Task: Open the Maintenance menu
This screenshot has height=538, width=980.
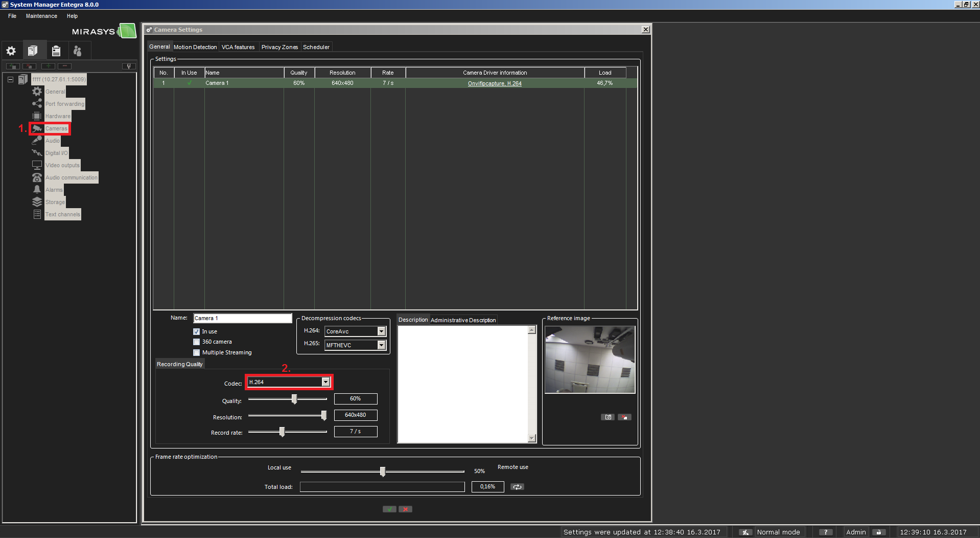Action: point(41,16)
